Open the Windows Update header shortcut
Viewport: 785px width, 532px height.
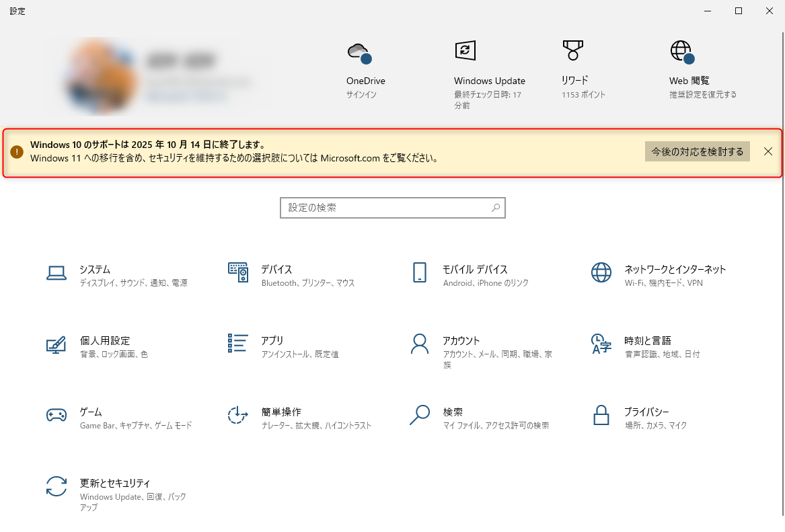pos(465,50)
